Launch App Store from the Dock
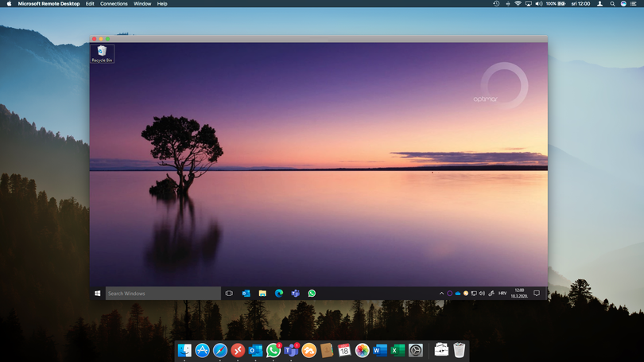Screen dimensions: 644x362 click(x=202, y=351)
